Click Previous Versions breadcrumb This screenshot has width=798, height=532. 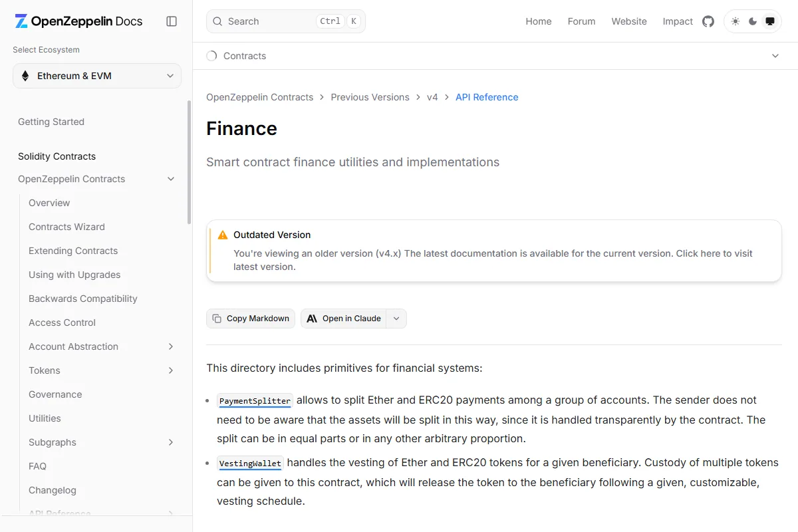tap(370, 97)
